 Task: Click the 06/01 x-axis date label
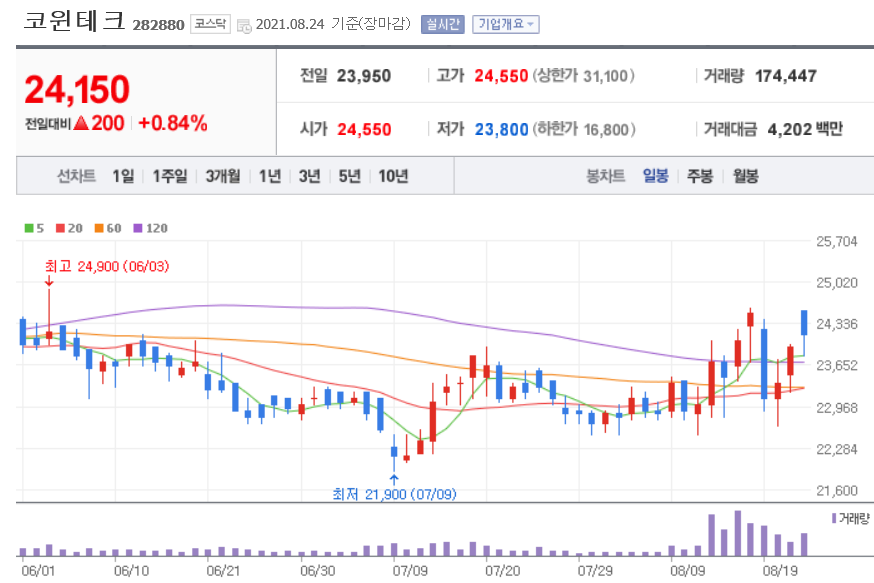pyautogui.click(x=38, y=571)
